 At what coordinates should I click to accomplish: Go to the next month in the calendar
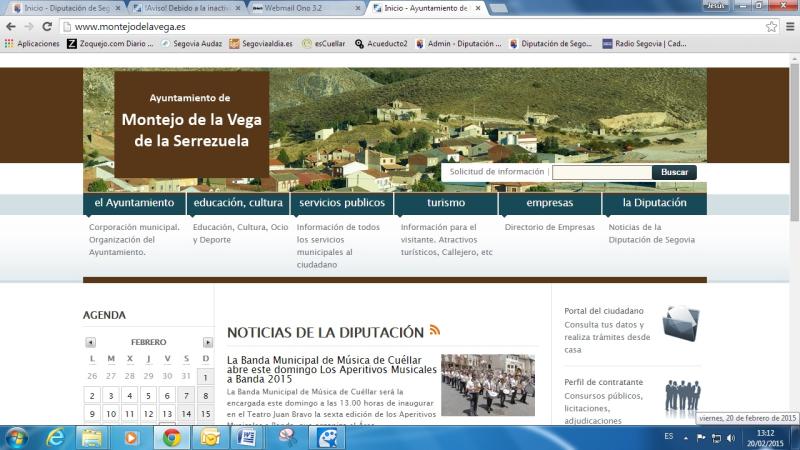207,342
